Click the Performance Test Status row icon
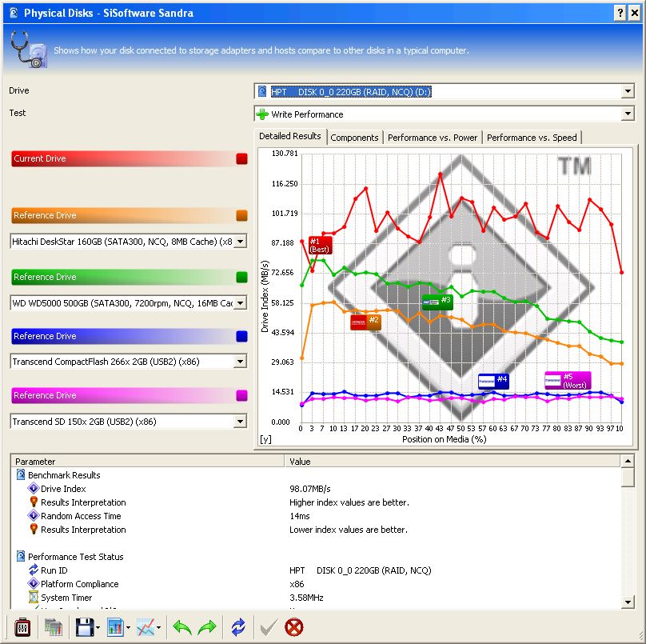 pyautogui.click(x=21, y=557)
